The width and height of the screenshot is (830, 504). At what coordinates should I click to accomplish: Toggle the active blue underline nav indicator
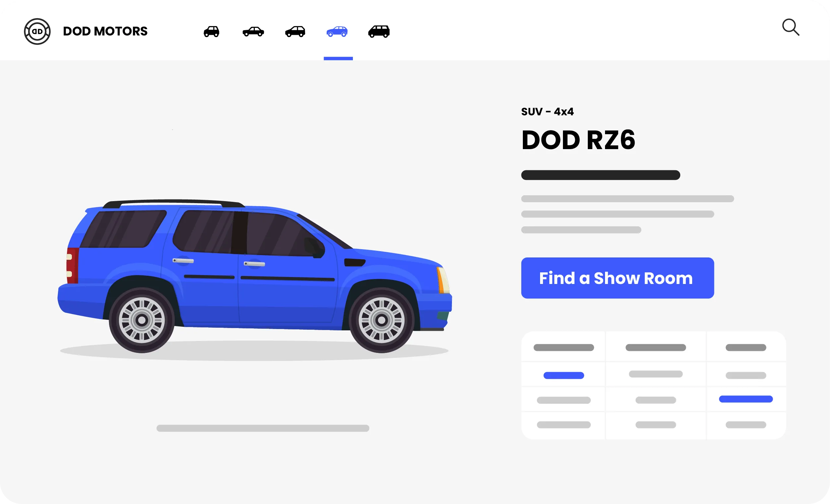coord(338,57)
